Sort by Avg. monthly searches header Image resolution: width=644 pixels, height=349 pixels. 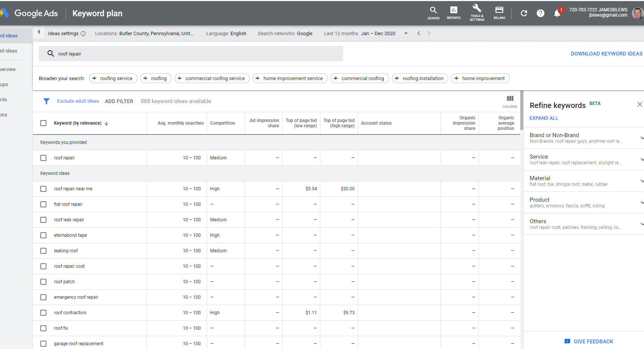pyautogui.click(x=181, y=123)
